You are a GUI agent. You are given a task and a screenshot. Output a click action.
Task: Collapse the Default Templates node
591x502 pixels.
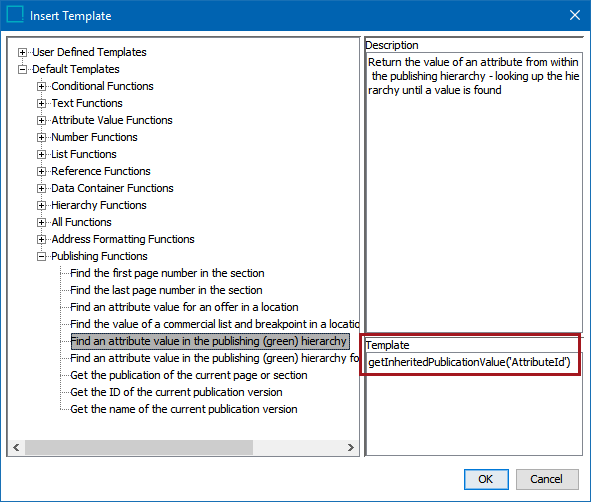23,69
